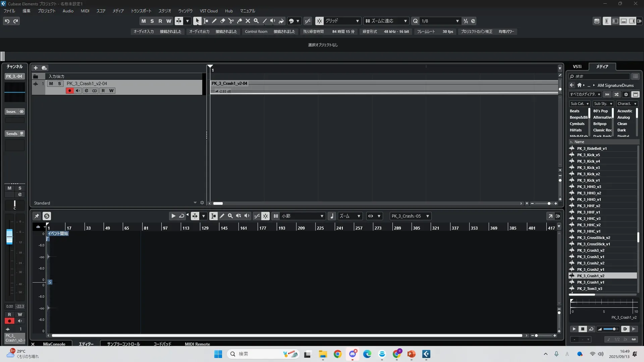Select the Eraser tool in toolbar
This screenshot has height=362, width=644.
[222, 21]
